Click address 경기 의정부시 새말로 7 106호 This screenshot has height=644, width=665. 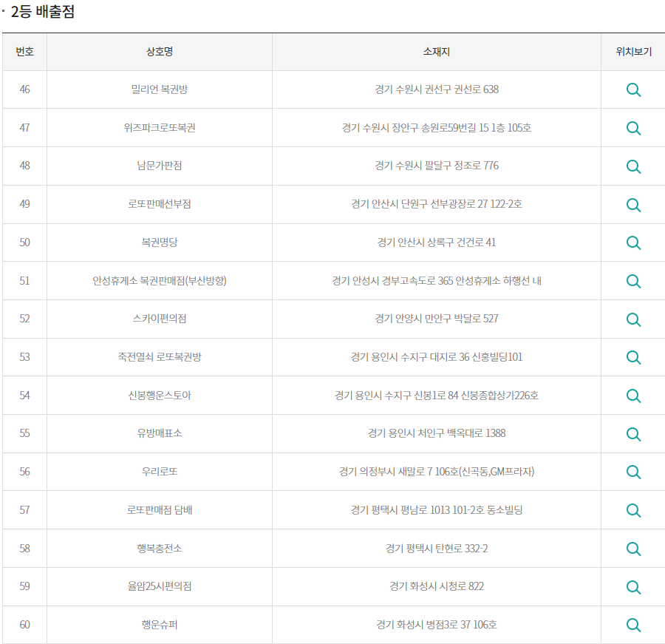437,472
